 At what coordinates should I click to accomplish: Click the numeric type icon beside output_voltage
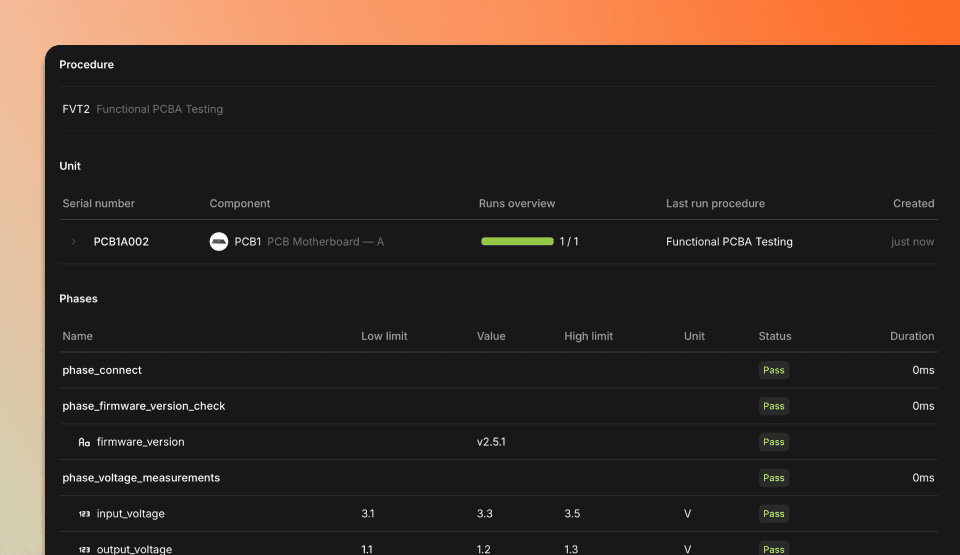tap(84, 549)
